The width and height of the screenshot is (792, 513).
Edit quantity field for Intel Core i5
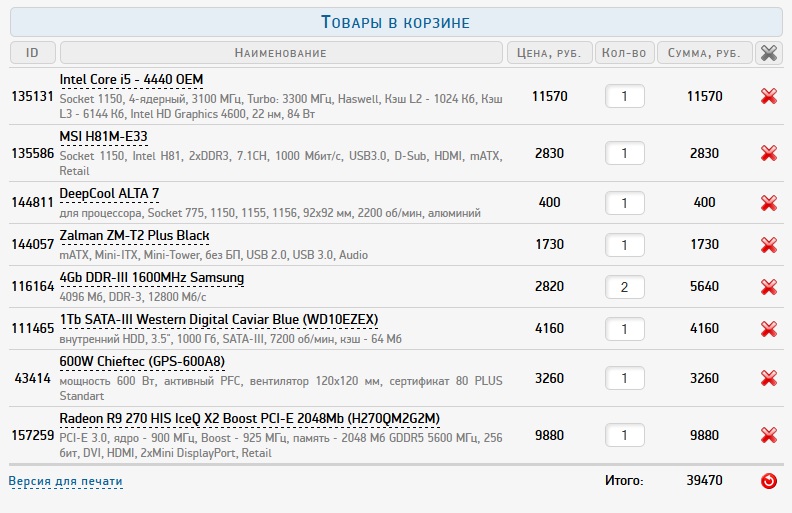(625, 96)
